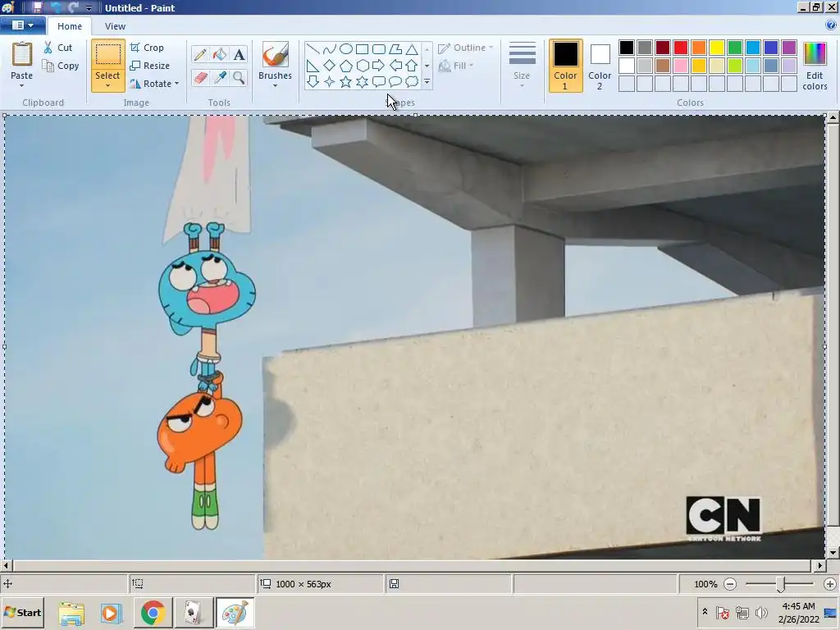The height and width of the screenshot is (630, 840).
Task: Choose the Up arrow shape
Action: click(x=412, y=66)
